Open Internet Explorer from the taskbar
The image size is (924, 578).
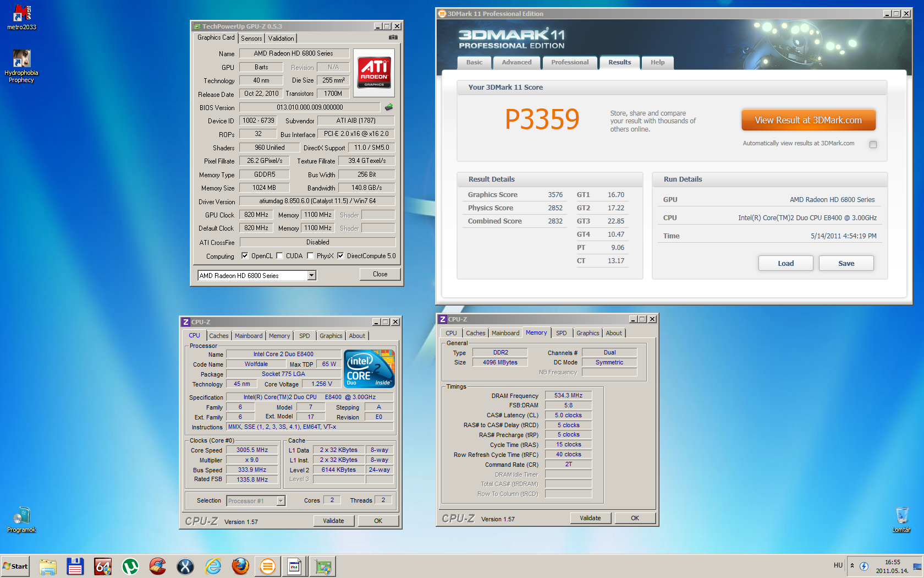(213, 566)
